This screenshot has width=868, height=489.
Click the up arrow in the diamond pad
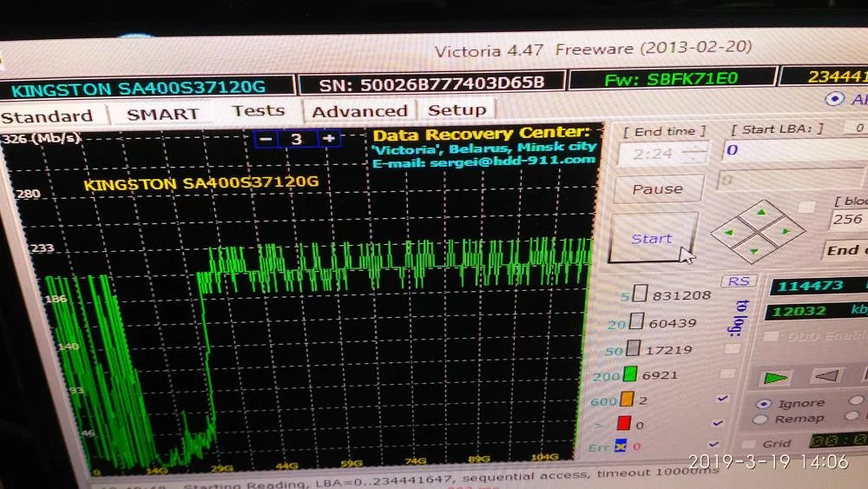[762, 212]
